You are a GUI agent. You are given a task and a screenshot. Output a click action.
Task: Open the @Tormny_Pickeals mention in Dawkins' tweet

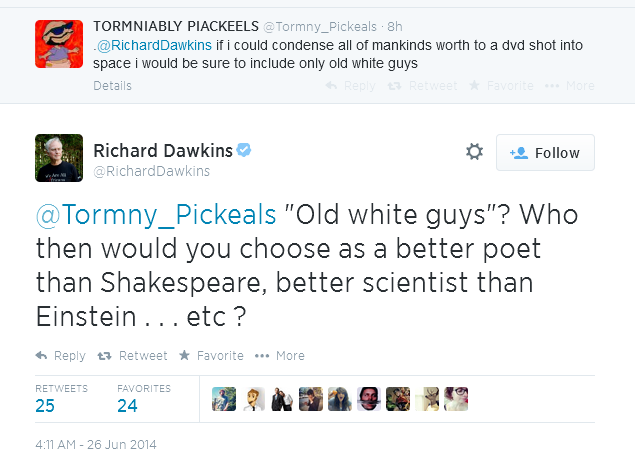click(x=156, y=214)
